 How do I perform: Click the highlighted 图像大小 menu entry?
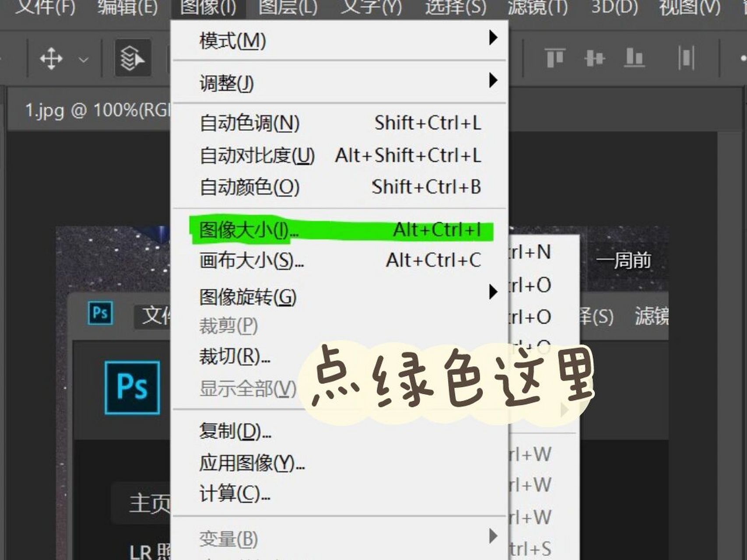(x=245, y=230)
